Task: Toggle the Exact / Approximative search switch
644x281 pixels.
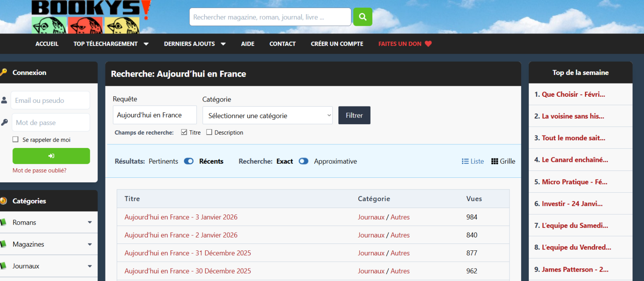Action: [303, 161]
